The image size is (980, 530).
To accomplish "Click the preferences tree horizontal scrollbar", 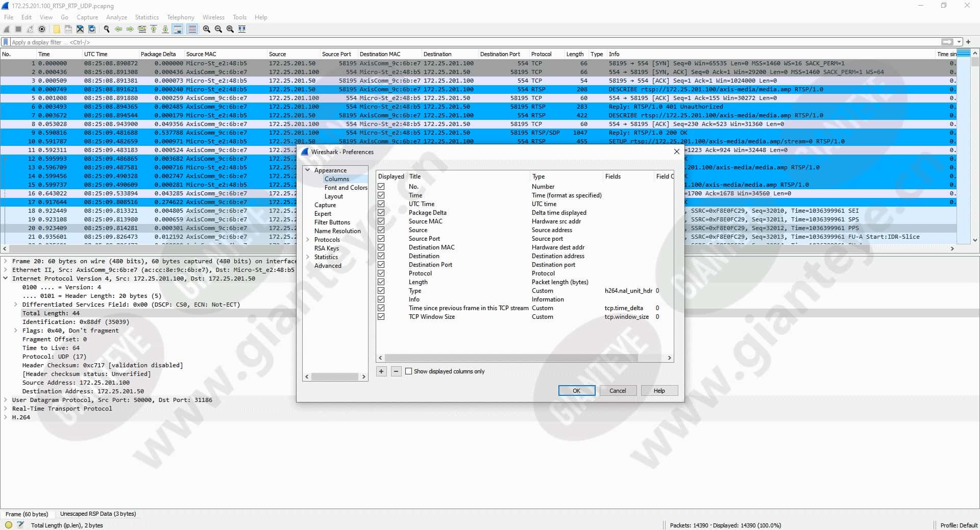I will click(x=335, y=377).
